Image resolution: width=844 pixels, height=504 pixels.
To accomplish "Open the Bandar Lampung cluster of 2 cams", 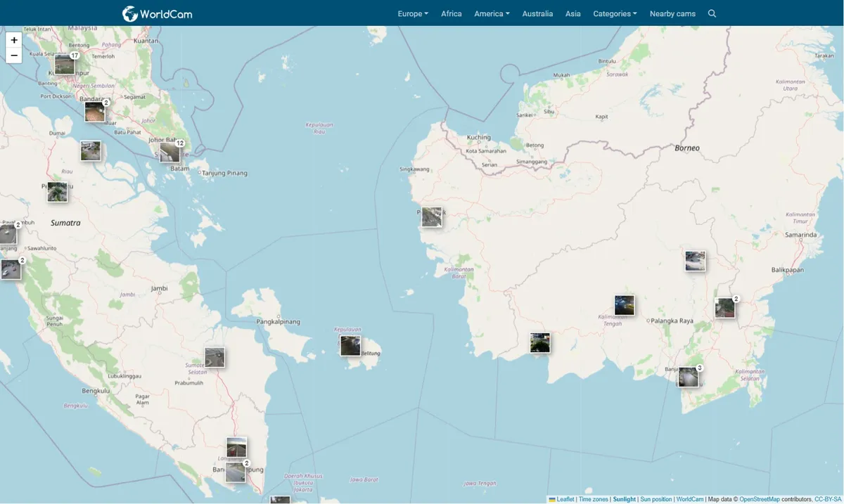I will (x=236, y=472).
